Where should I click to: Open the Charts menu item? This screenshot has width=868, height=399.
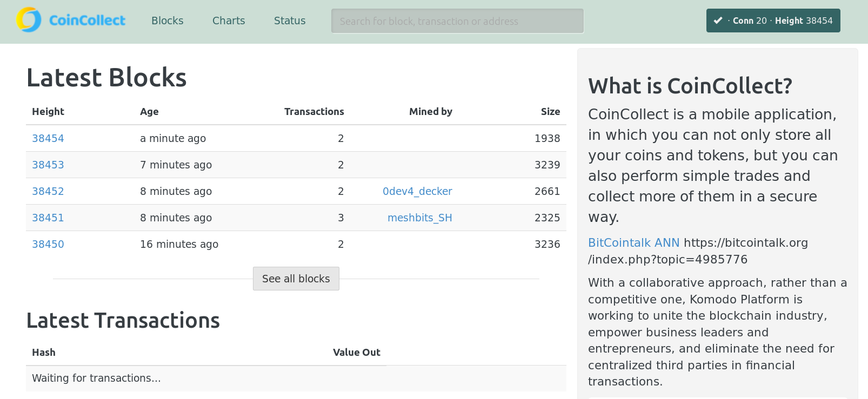(229, 21)
